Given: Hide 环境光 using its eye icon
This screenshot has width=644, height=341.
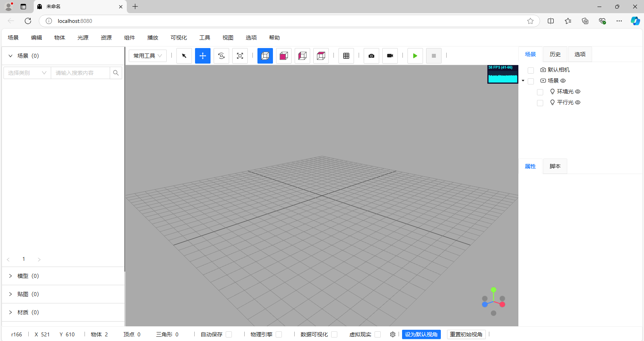Looking at the screenshot, I should click(578, 91).
